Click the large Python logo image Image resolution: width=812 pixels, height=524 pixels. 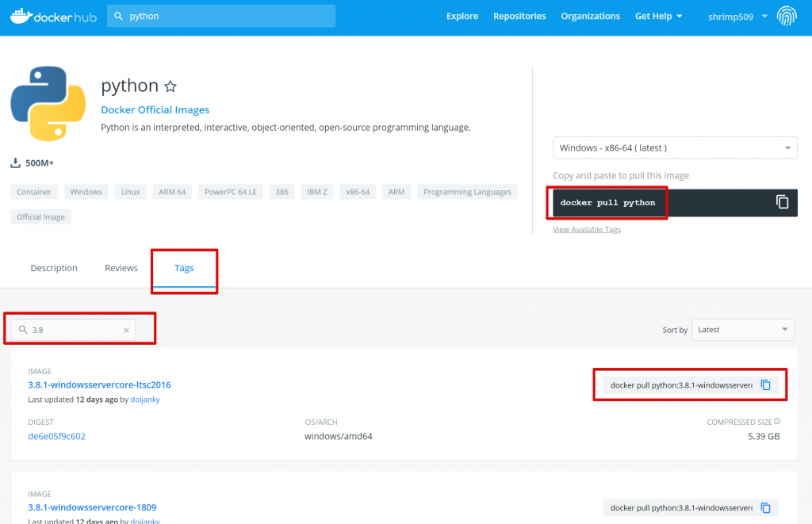coord(48,104)
